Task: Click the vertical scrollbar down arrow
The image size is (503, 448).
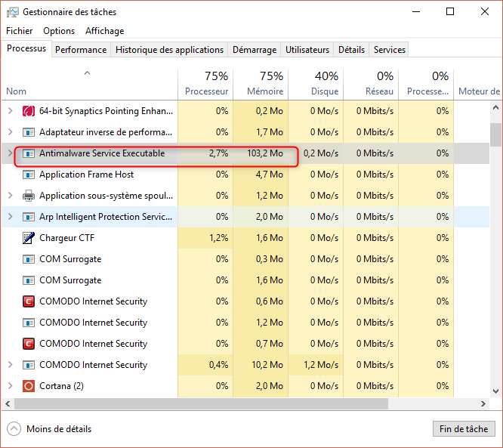Action: point(495,391)
